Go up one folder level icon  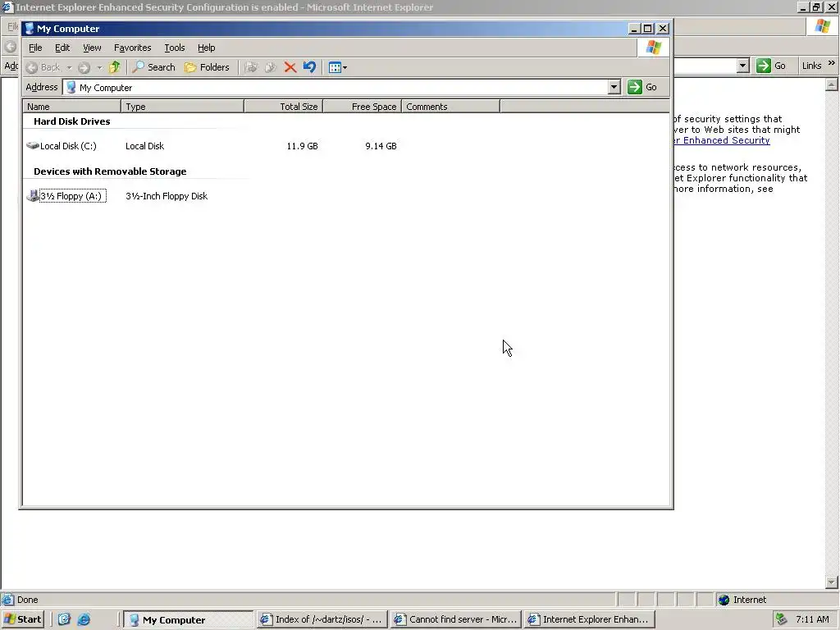115,67
